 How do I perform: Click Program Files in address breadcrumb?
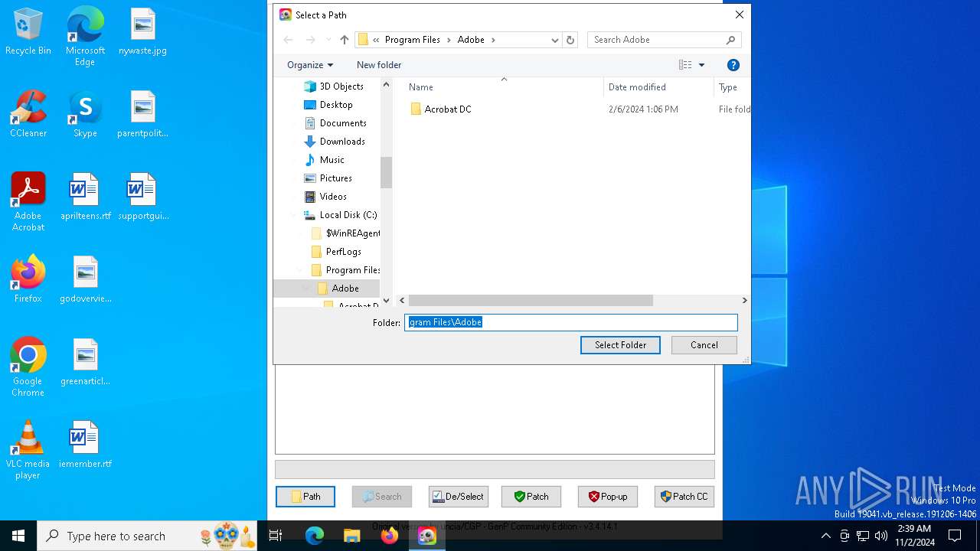(413, 40)
